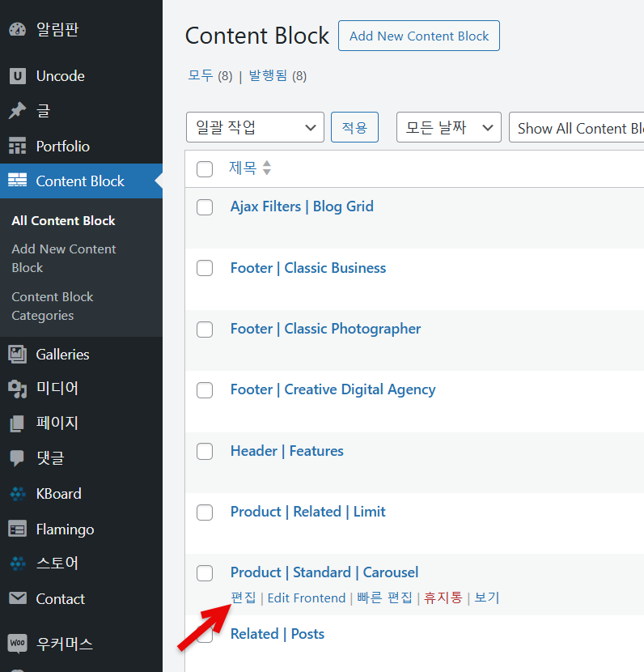Check the Footer | Classic Photographer row
This screenshot has height=672, width=644.
coord(205,330)
